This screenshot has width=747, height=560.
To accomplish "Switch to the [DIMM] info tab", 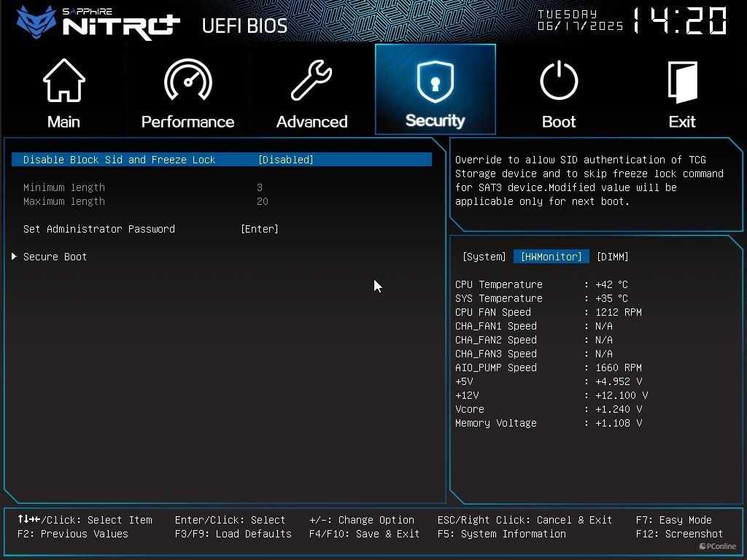I will [613, 257].
